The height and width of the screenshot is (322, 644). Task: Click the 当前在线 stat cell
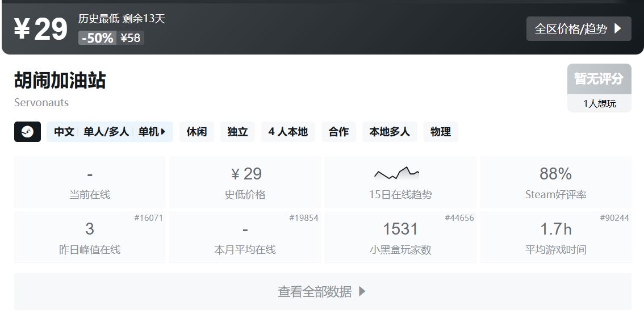click(90, 182)
